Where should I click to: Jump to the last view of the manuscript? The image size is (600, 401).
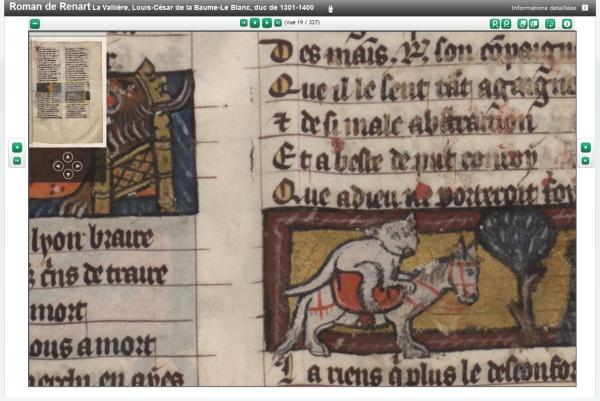point(278,23)
